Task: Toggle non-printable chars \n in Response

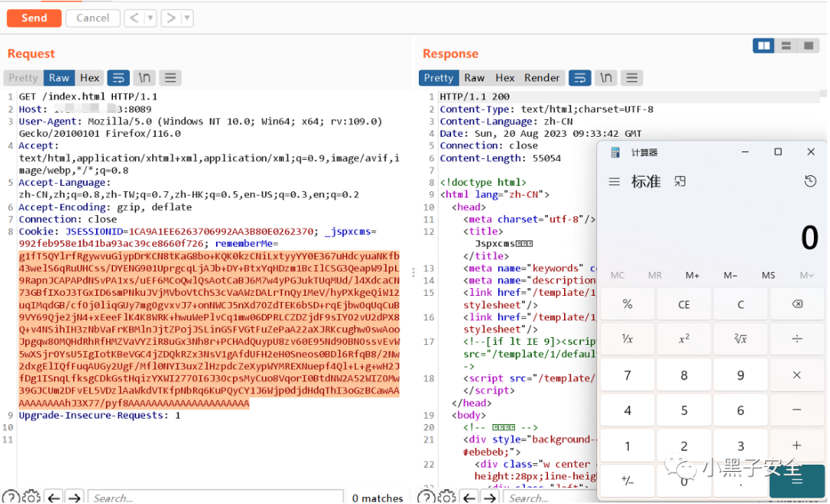Action: (606, 78)
